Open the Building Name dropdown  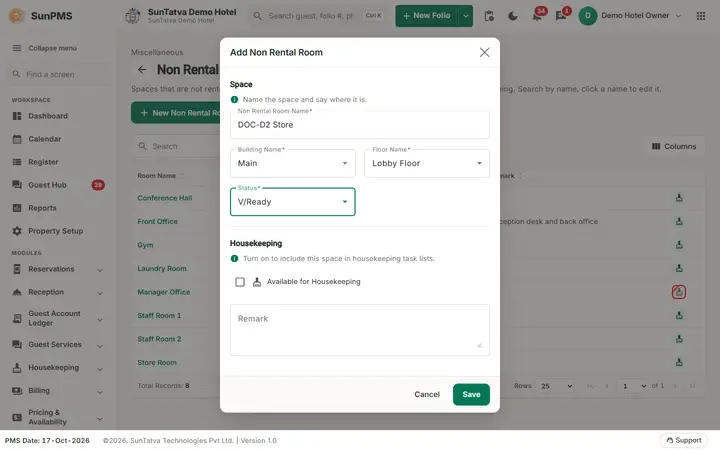[x=292, y=163]
